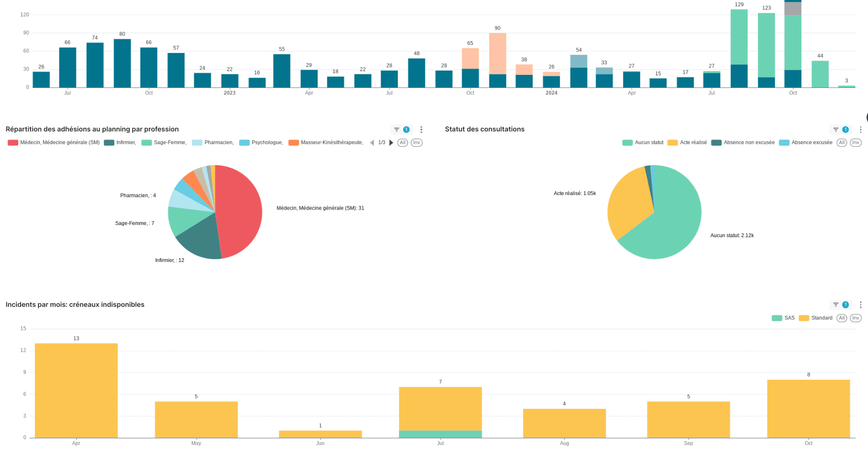Open three-dot menu of Répartition des adhésions chart
This screenshot has height=450, width=868.
[x=421, y=130]
